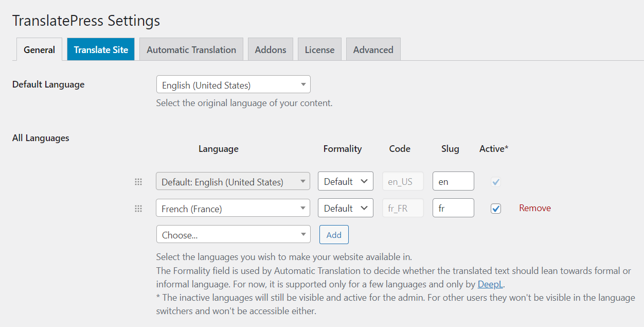This screenshot has width=644, height=327.
Task: Click the Add button to add a language
Action: pyautogui.click(x=334, y=234)
